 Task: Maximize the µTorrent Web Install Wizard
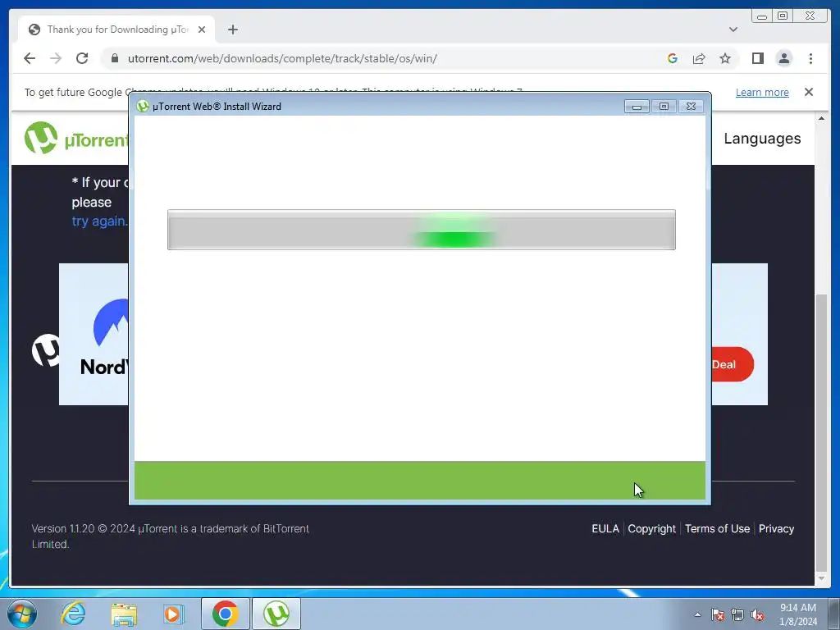[x=663, y=106]
